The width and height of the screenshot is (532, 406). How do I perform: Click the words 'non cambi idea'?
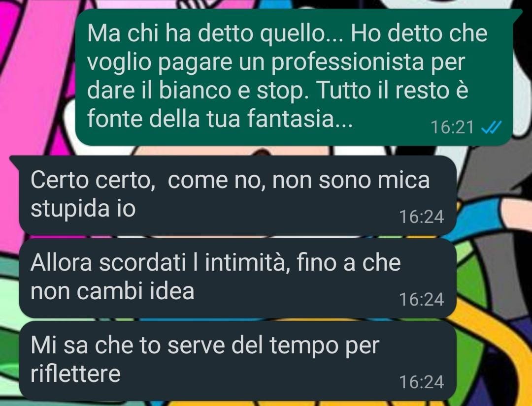click(x=112, y=291)
